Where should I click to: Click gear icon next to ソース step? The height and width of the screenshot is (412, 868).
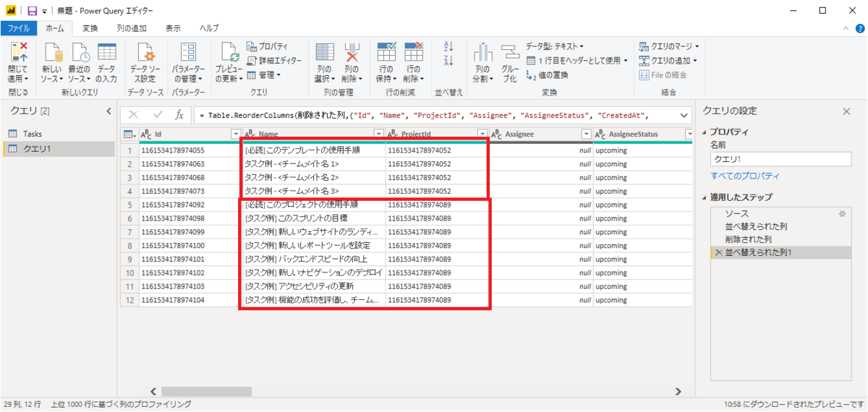(841, 214)
